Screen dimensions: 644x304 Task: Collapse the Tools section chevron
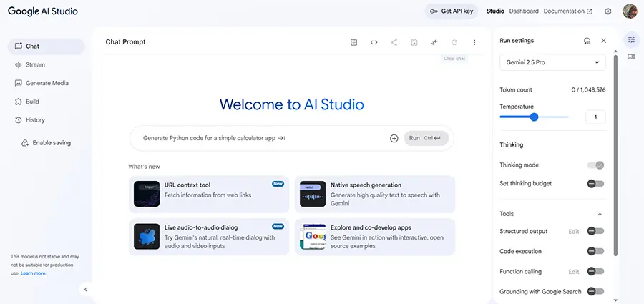coord(600,214)
